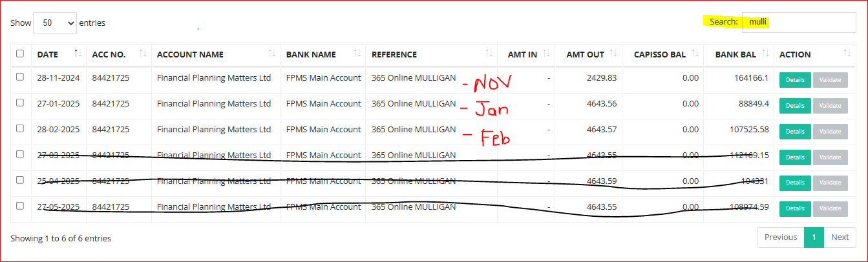Tick checkbox for 28-02-2025 entry
868x262 pixels.
coord(20,128)
